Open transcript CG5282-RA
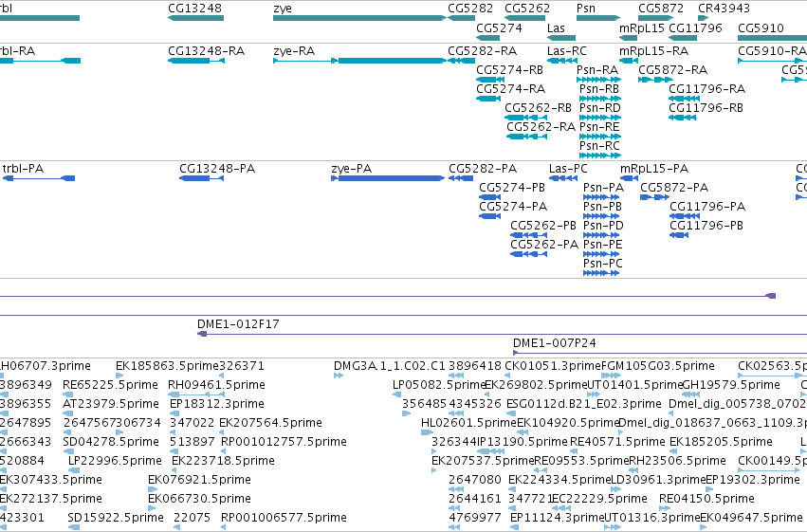The height and width of the screenshot is (532, 807). 483,51
